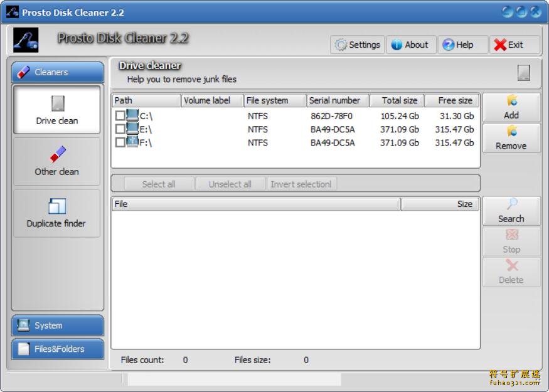549x392 pixels.
Task: Open Help from the toolbar
Action: [463, 45]
